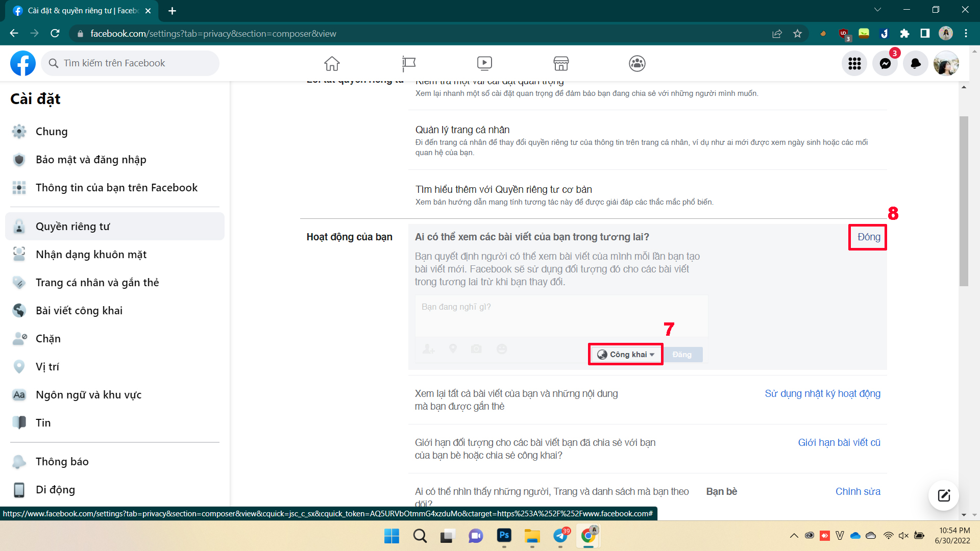Click the new message compose icon
Image resolution: width=980 pixels, height=551 pixels.
[x=944, y=495]
